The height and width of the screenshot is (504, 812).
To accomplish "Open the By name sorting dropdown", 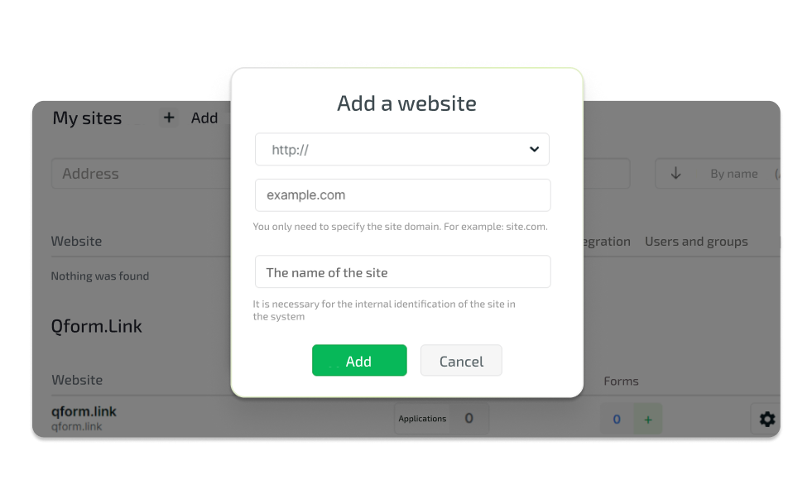I will 734,174.
